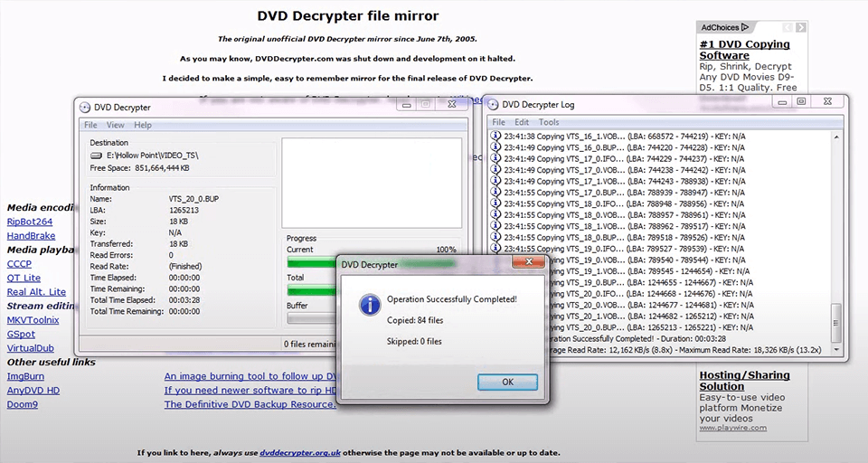
Task: Click the blank preview pane in DVD Decrypter
Action: pos(372,183)
